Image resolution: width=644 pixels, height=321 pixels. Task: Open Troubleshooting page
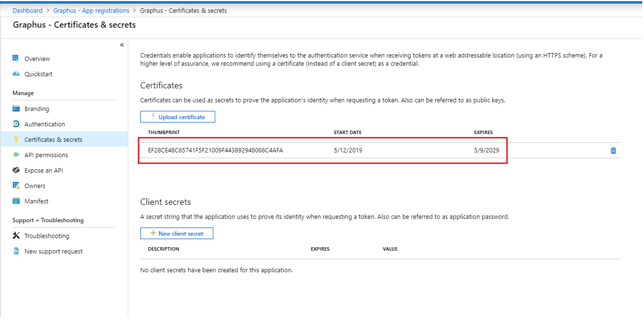point(46,236)
